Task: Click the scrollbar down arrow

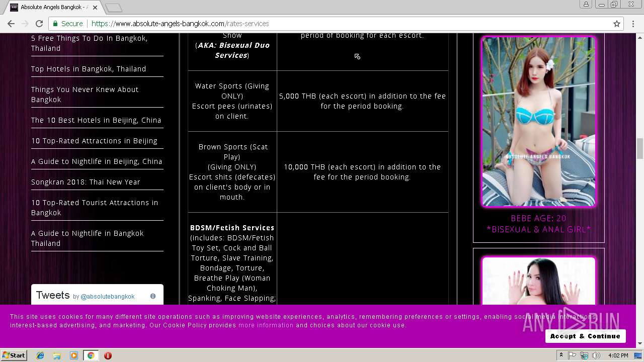Action: click(x=640, y=344)
